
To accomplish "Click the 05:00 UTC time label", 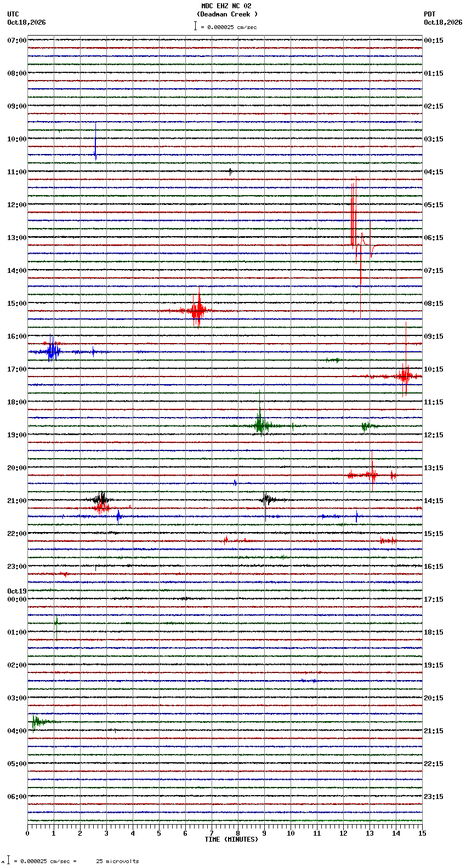I will coord(17,764).
